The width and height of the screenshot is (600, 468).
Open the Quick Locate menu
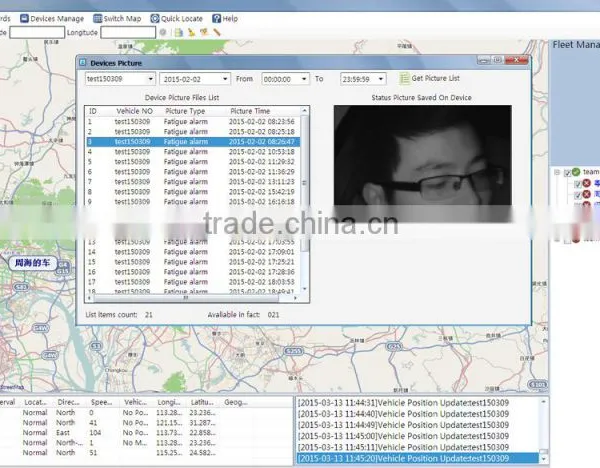176,18
